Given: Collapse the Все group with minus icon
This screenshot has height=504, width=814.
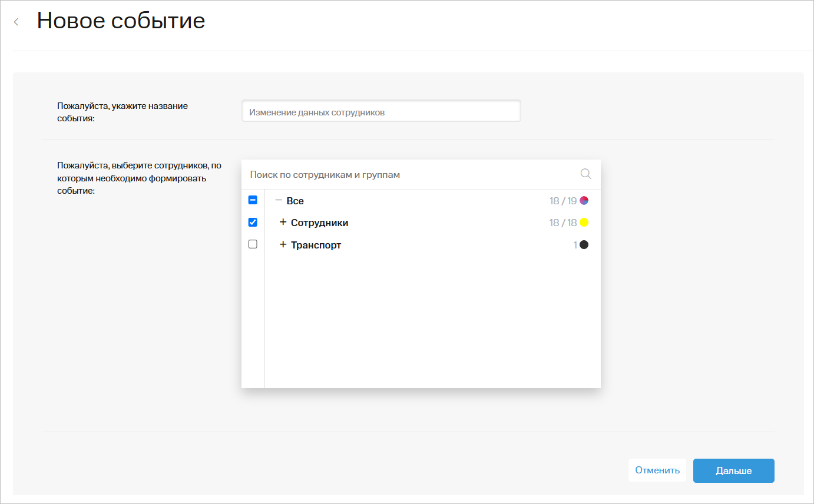Looking at the screenshot, I should pos(279,200).
